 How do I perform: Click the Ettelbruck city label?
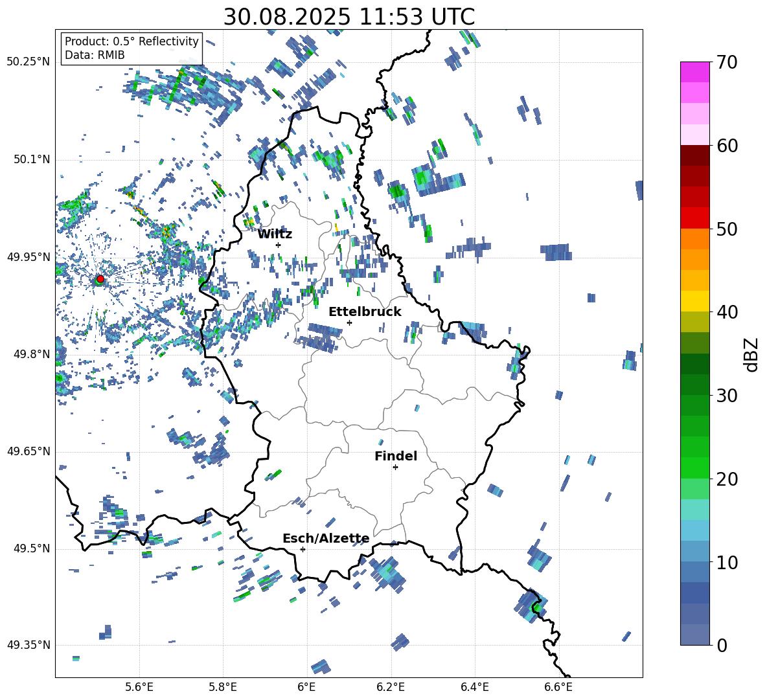point(365,312)
